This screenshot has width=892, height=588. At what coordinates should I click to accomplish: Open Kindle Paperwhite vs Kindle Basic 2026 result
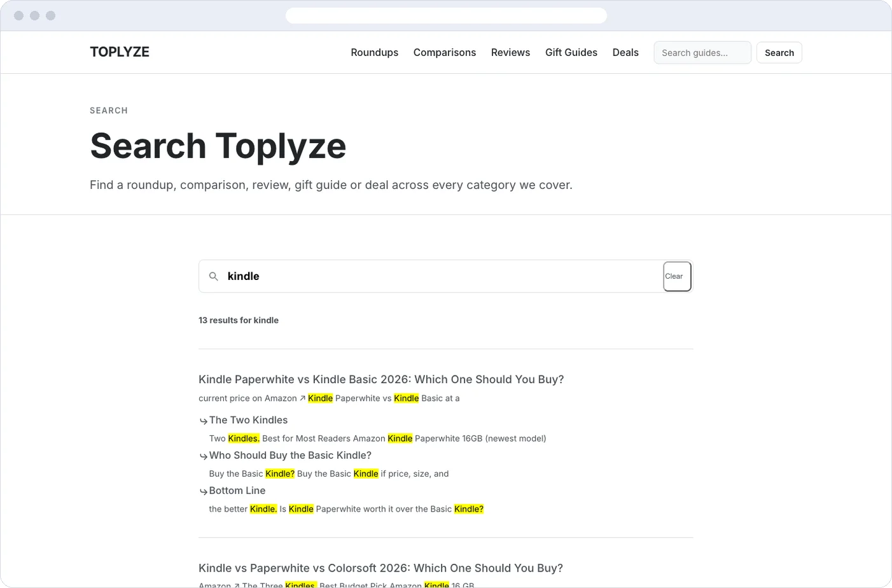381,379
